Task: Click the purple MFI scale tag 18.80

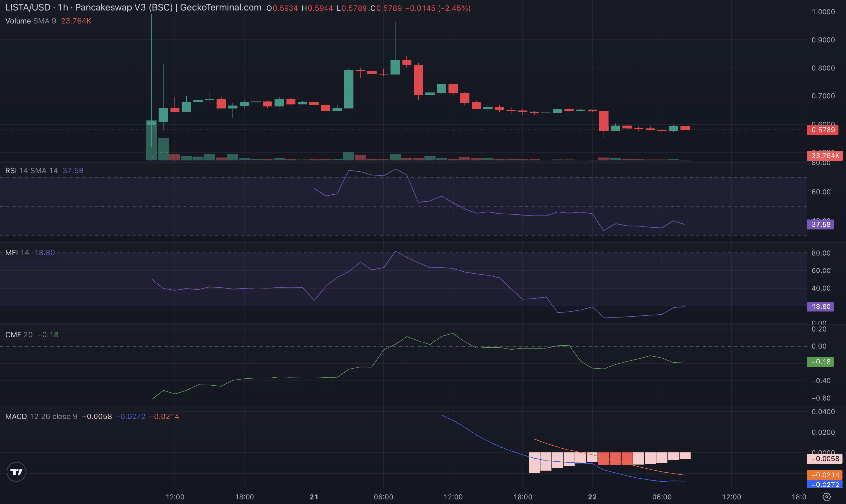Action: pos(820,307)
